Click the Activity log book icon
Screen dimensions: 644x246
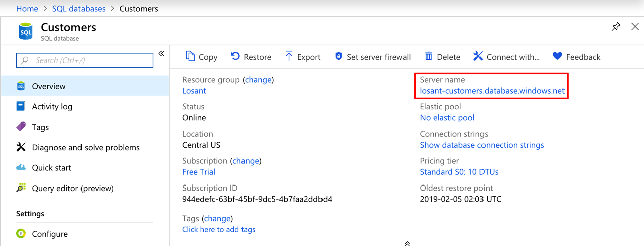pyautogui.click(x=21, y=106)
